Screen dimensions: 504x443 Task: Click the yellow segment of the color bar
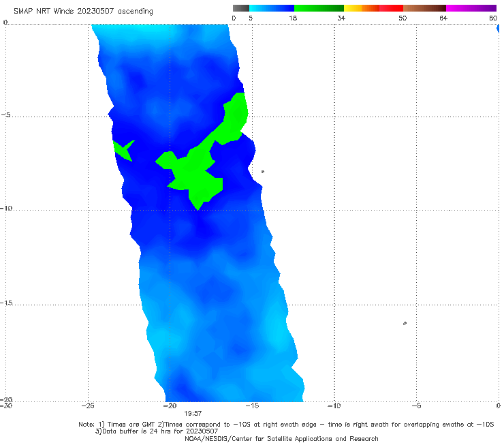(353, 8)
